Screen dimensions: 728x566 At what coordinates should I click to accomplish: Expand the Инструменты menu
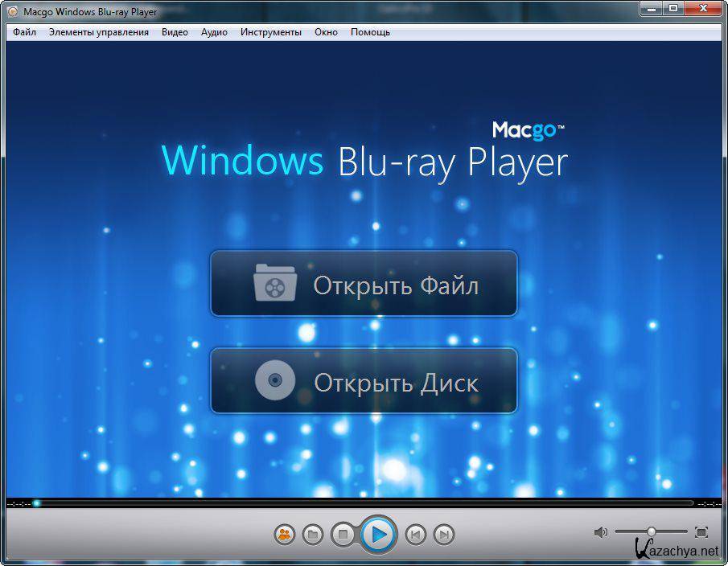(x=270, y=32)
